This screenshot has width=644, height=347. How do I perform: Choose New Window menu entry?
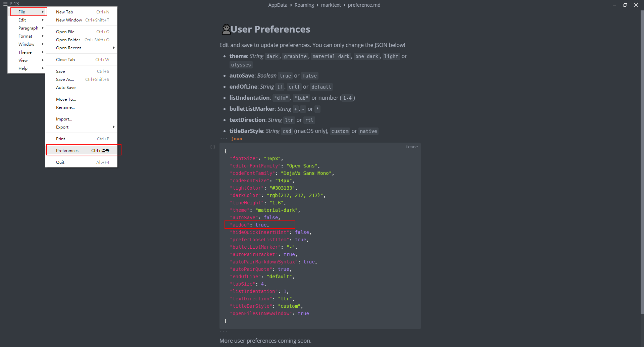point(81,20)
